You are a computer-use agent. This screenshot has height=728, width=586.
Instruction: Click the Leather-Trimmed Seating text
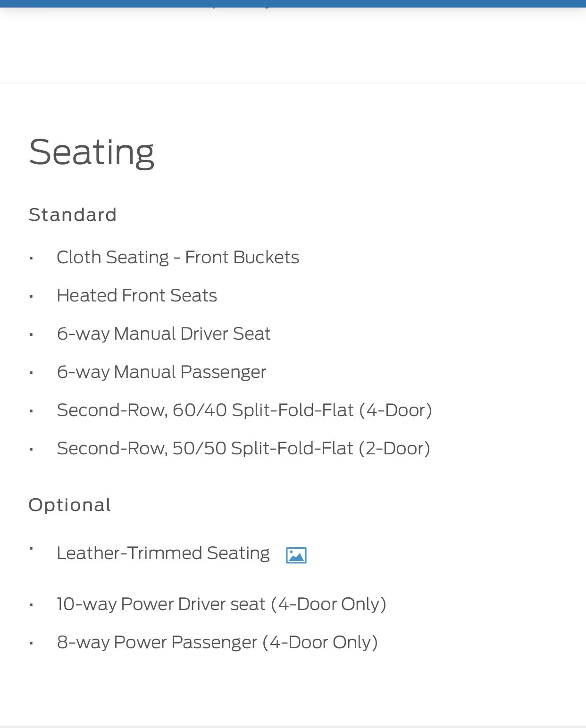(x=163, y=553)
